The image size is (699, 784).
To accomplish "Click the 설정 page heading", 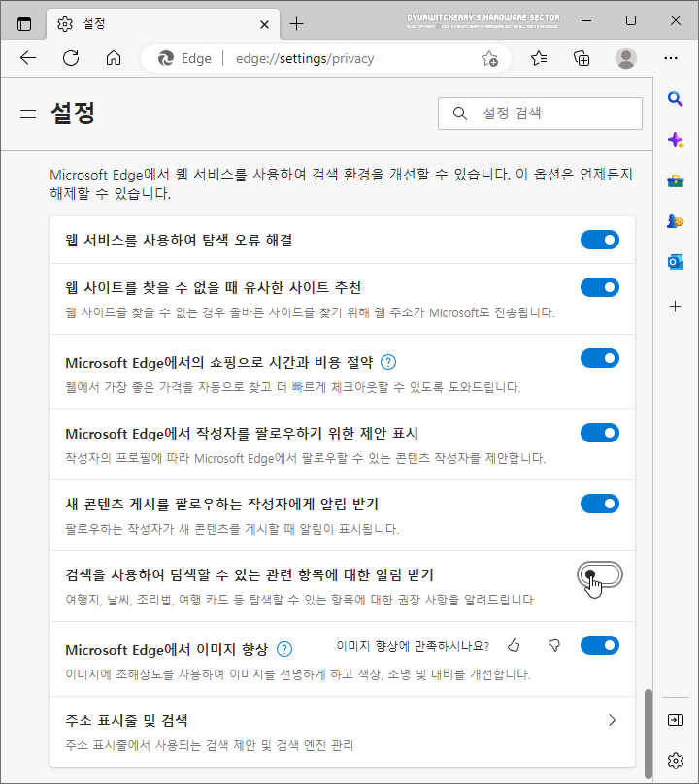I will pyautogui.click(x=73, y=113).
